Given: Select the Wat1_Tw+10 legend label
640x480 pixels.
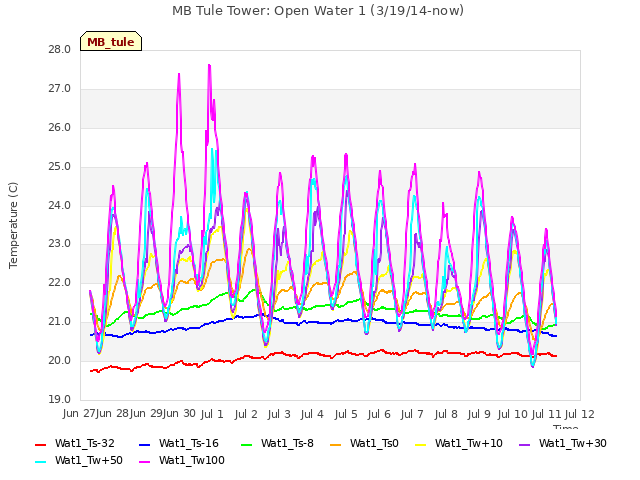Looking at the screenshot, I should click(x=469, y=443).
